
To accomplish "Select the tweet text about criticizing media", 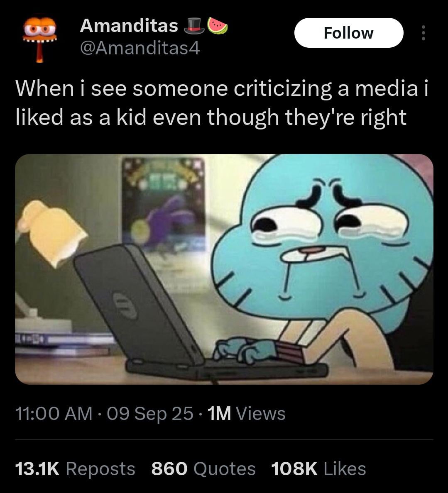I will [222, 103].
